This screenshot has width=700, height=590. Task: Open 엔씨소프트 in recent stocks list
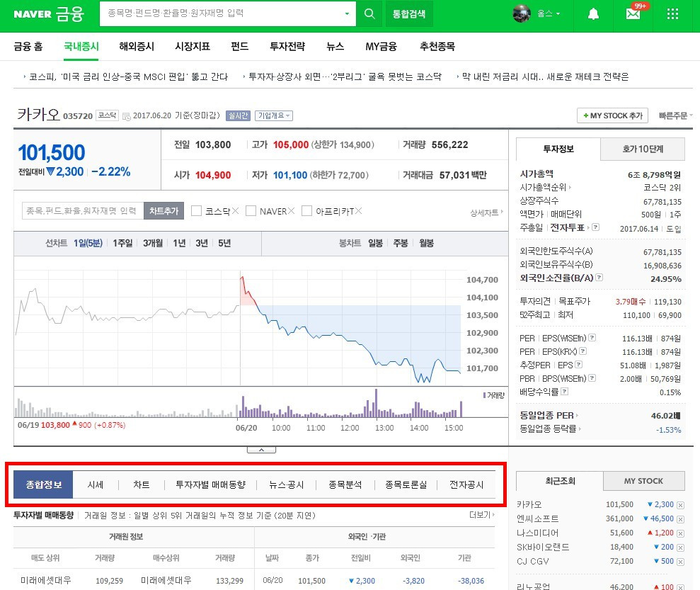coord(537,519)
